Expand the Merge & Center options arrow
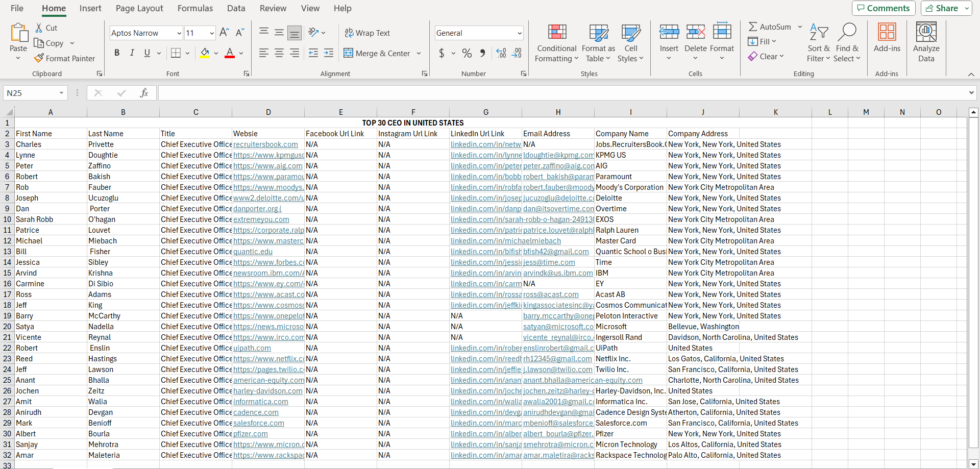 [419, 53]
